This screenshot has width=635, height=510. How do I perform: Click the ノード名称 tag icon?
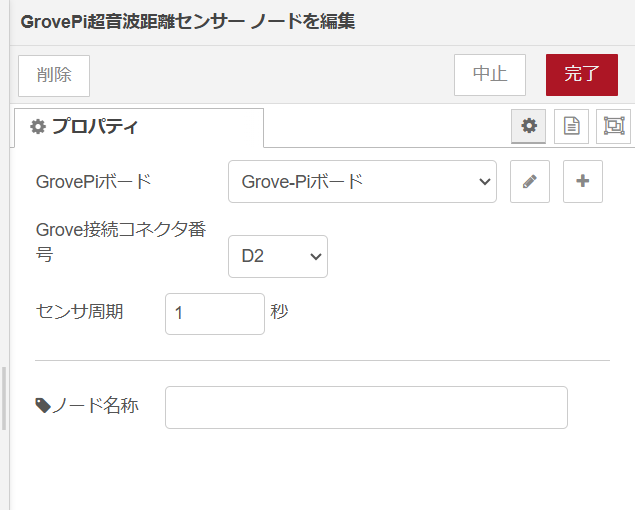(43, 405)
